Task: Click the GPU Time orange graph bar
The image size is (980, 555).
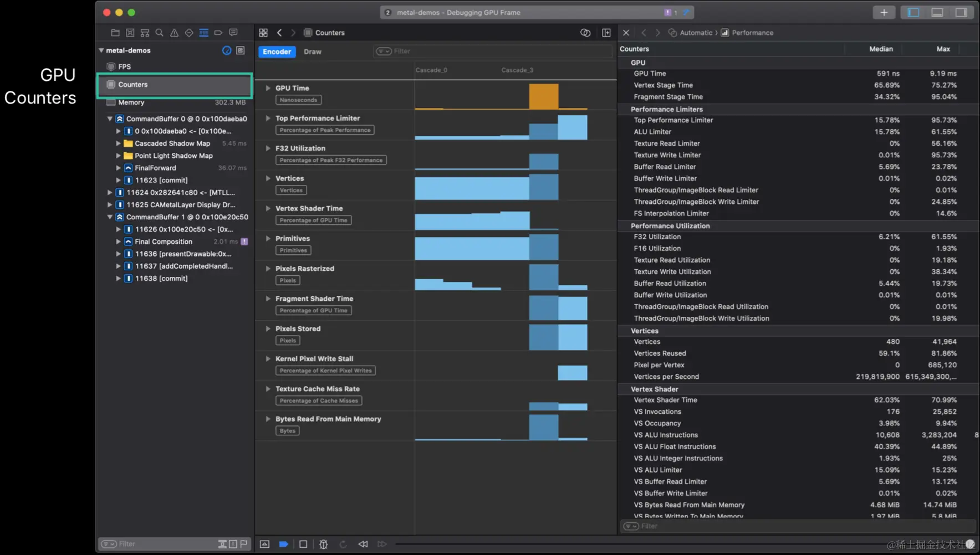Action: click(544, 96)
